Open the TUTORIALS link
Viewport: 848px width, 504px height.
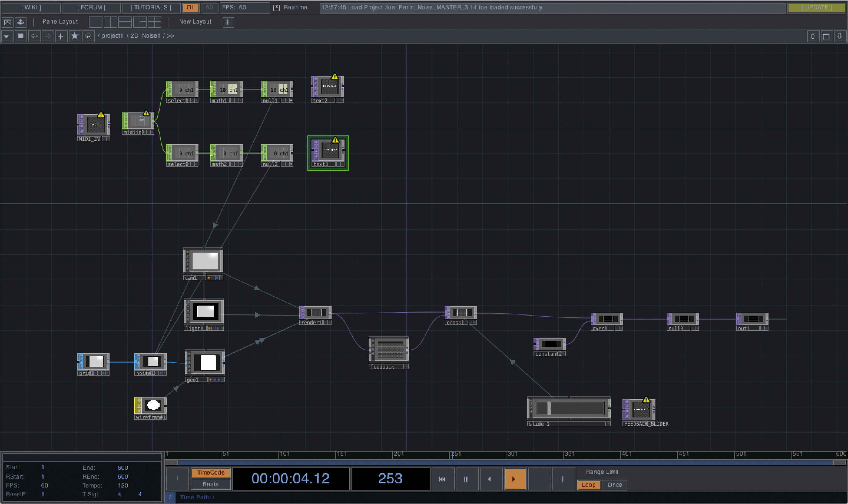coord(151,7)
